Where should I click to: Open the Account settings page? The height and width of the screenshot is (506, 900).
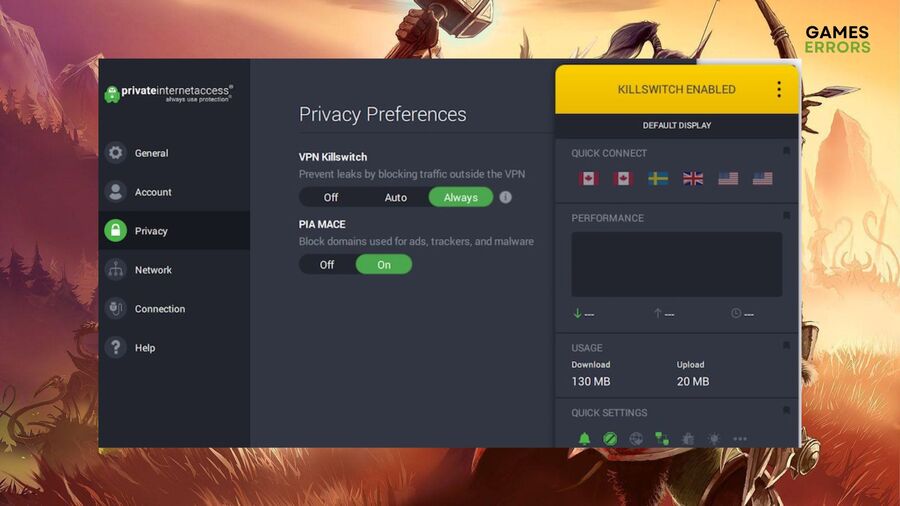pyautogui.click(x=174, y=192)
